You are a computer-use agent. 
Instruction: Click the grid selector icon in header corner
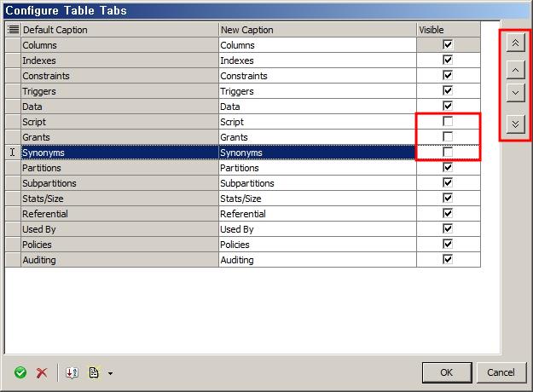click(13, 30)
